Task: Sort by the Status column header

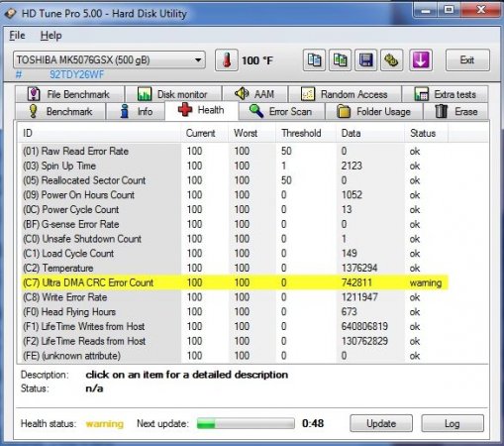Action: 426,133
